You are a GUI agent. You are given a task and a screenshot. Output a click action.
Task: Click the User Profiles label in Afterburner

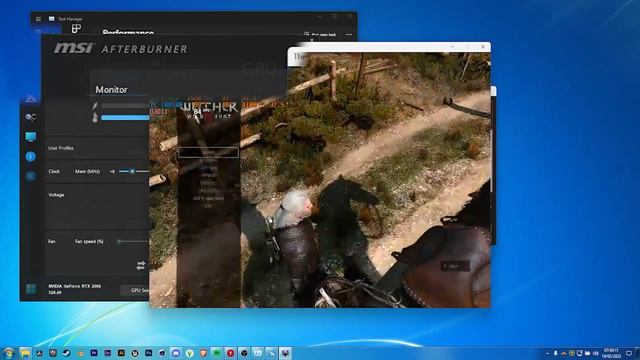pyautogui.click(x=61, y=148)
